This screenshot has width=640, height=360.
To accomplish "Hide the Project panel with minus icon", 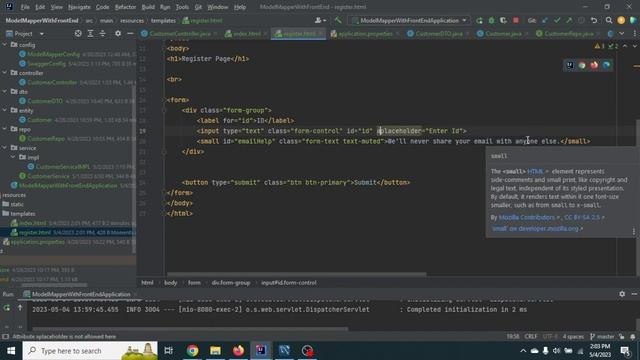I will (130, 33).
